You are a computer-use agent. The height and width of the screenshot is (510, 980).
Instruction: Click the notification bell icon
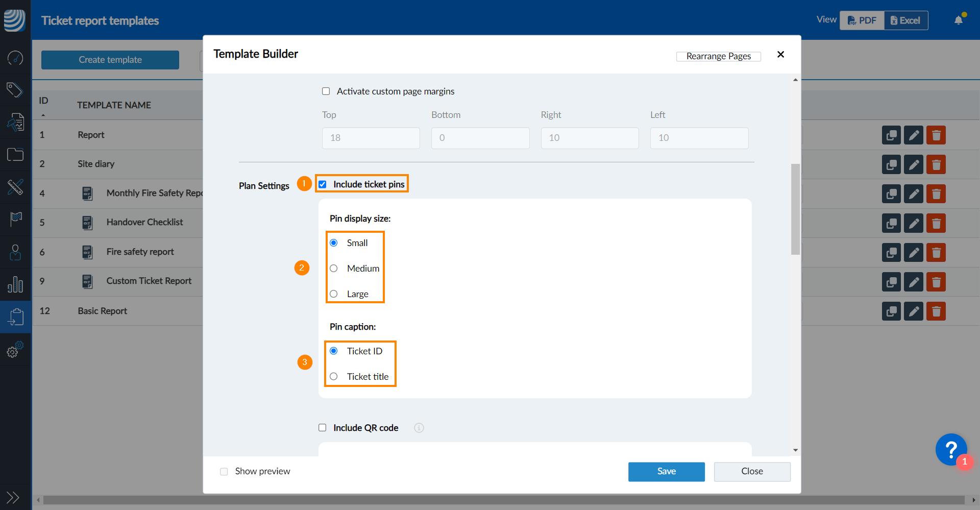(x=959, y=20)
